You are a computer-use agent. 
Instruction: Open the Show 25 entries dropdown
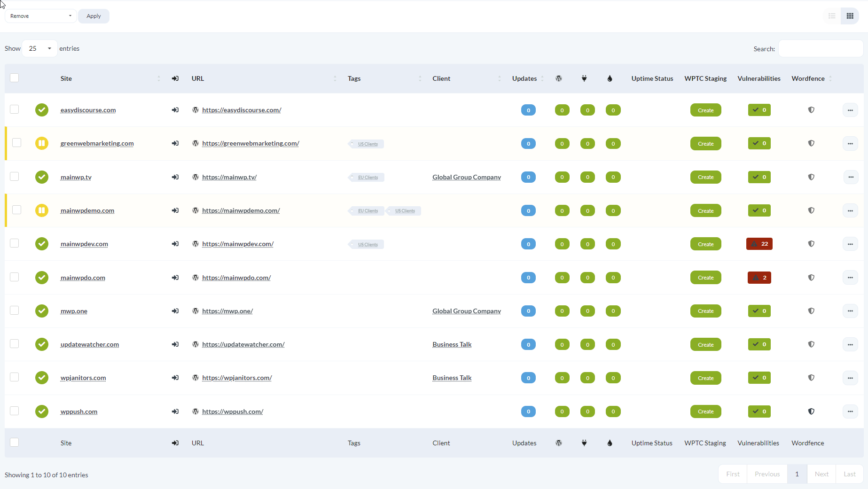[x=39, y=48]
